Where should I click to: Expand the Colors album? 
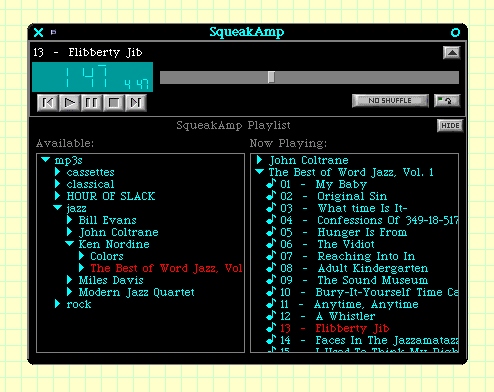(x=81, y=256)
